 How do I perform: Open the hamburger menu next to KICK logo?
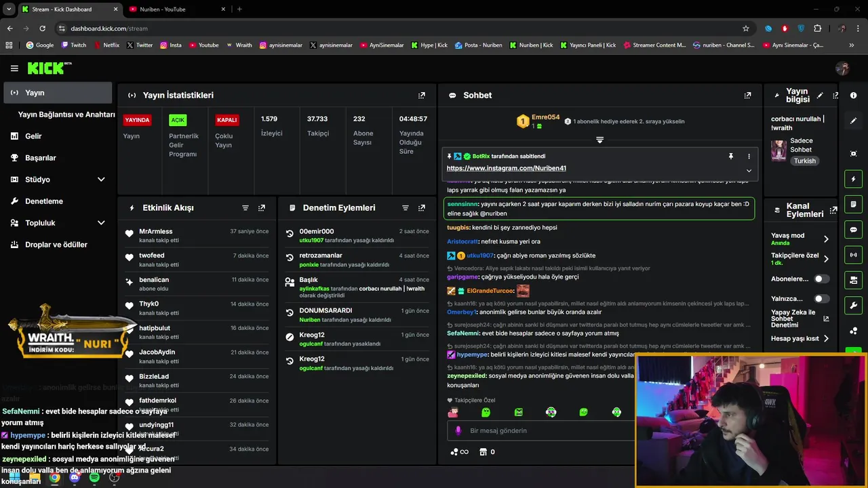point(14,68)
